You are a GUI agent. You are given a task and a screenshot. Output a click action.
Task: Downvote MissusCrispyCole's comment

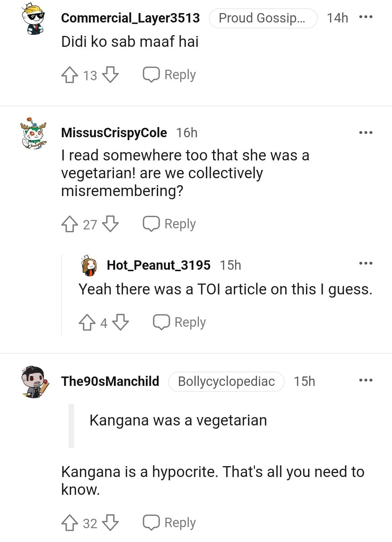[110, 224]
